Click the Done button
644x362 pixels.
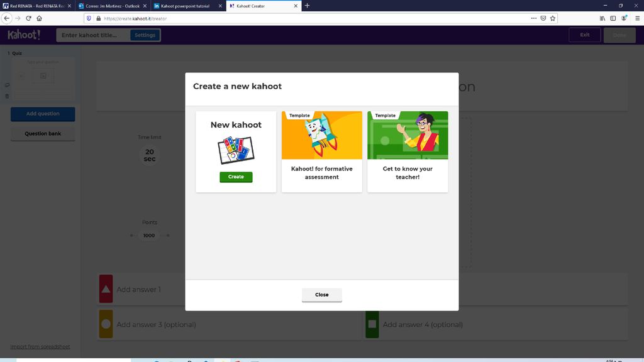tap(619, 35)
